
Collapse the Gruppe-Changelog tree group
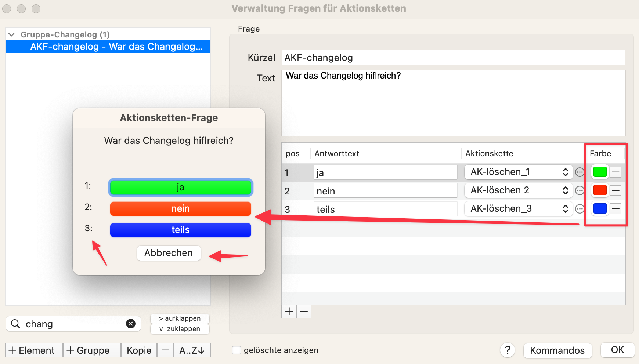(x=11, y=34)
